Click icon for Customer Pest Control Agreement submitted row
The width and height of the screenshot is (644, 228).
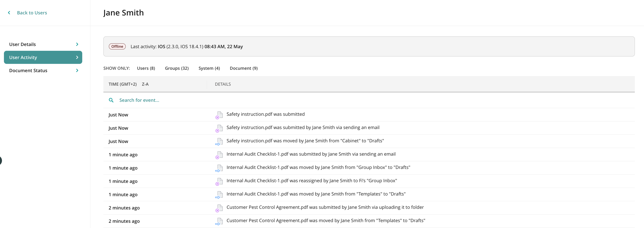(x=219, y=208)
